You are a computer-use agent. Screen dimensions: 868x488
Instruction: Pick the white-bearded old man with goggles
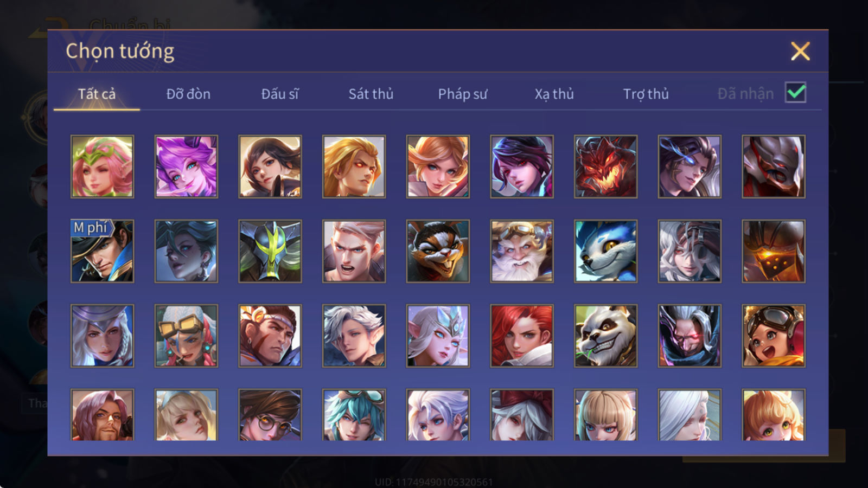click(x=521, y=251)
